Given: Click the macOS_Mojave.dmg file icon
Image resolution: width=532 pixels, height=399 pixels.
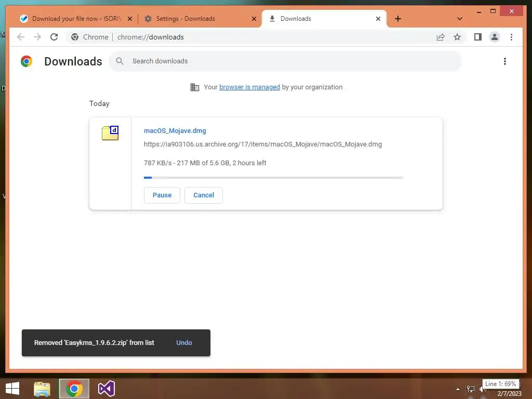Looking at the screenshot, I should point(110,132).
